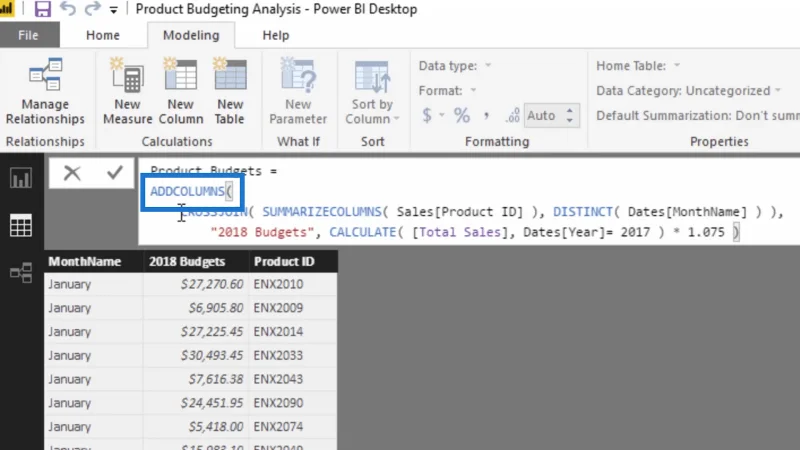Image resolution: width=800 pixels, height=450 pixels.
Task: Increase decimal places with the up arrow
Action: (570, 110)
